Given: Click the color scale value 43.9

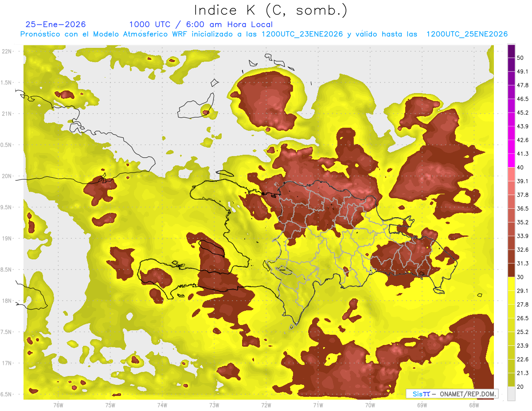Looking at the screenshot, I should (523, 126).
